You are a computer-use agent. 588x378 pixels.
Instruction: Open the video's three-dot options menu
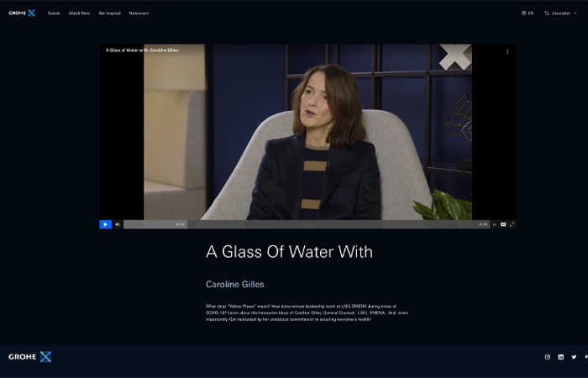(x=507, y=51)
